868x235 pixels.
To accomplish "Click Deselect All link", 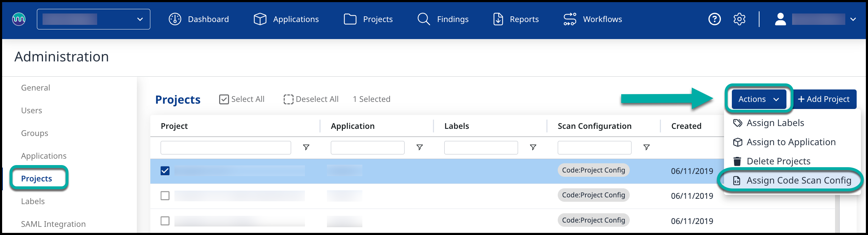I will click(x=311, y=99).
